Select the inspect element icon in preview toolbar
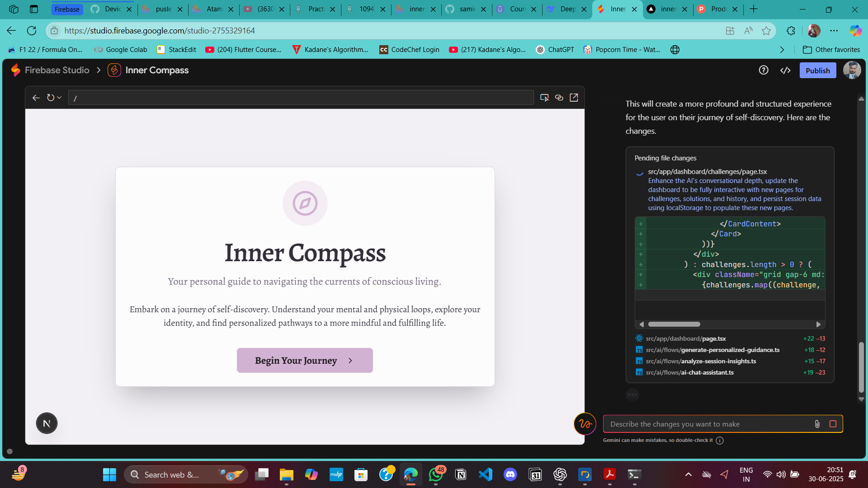This screenshot has height=488, width=868. (544, 97)
